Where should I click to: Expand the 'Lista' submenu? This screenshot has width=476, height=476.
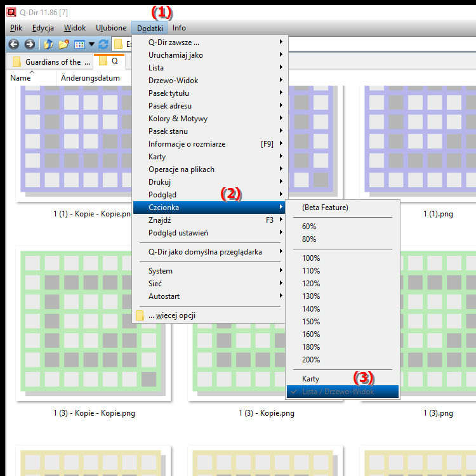point(210,68)
